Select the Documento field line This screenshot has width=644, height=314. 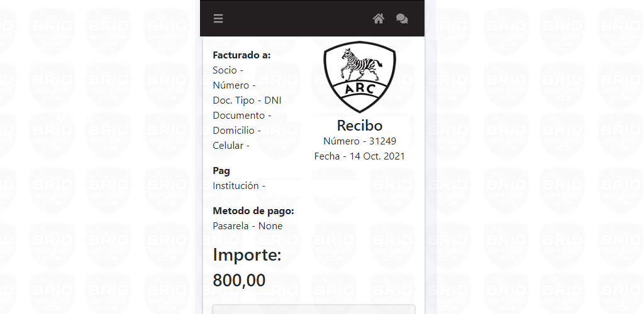[242, 115]
